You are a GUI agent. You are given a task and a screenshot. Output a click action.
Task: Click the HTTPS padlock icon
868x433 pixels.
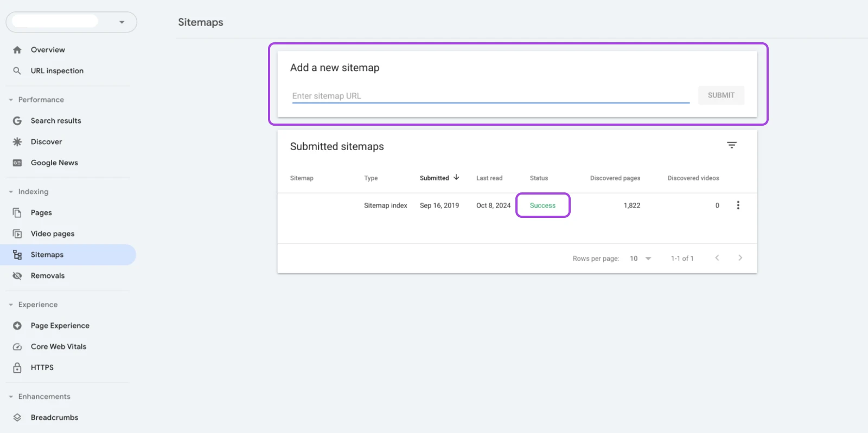(17, 367)
